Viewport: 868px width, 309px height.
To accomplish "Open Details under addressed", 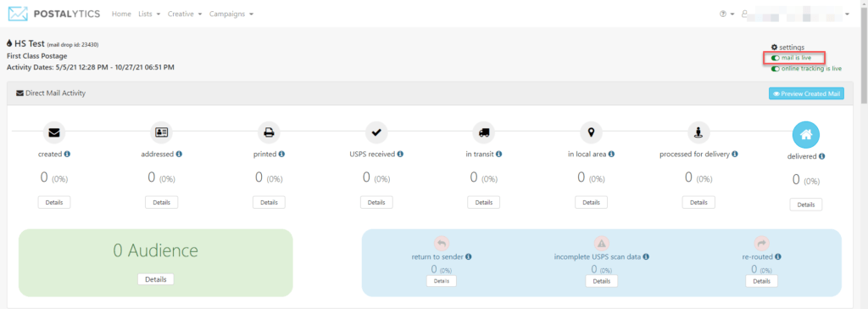I will coord(162,203).
